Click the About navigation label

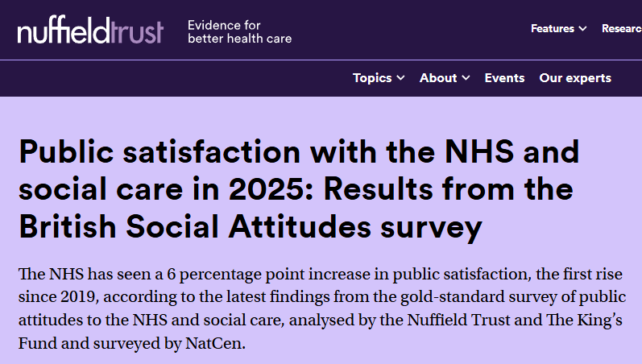coord(438,78)
